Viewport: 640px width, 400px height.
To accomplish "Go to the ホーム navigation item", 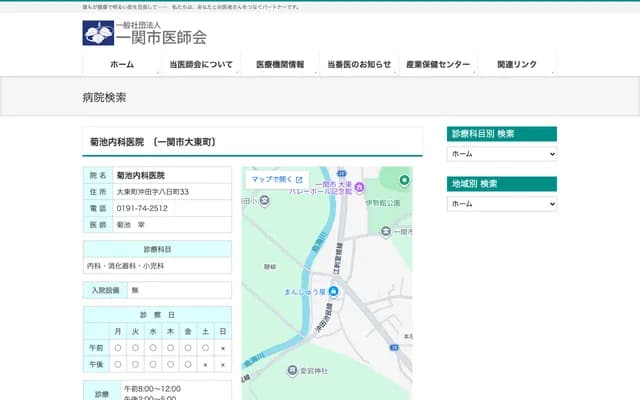I will click(x=122, y=64).
